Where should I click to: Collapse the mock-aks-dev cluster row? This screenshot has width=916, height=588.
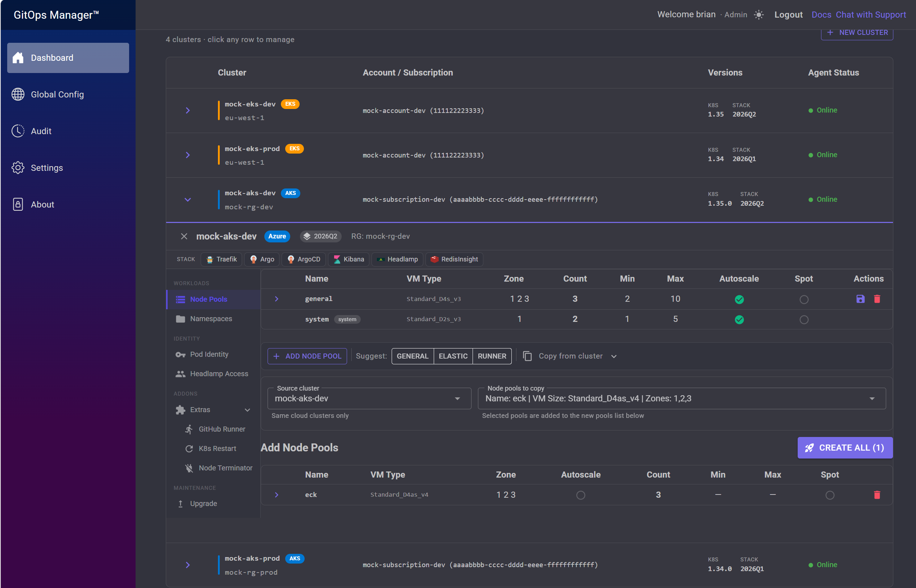(x=187, y=200)
